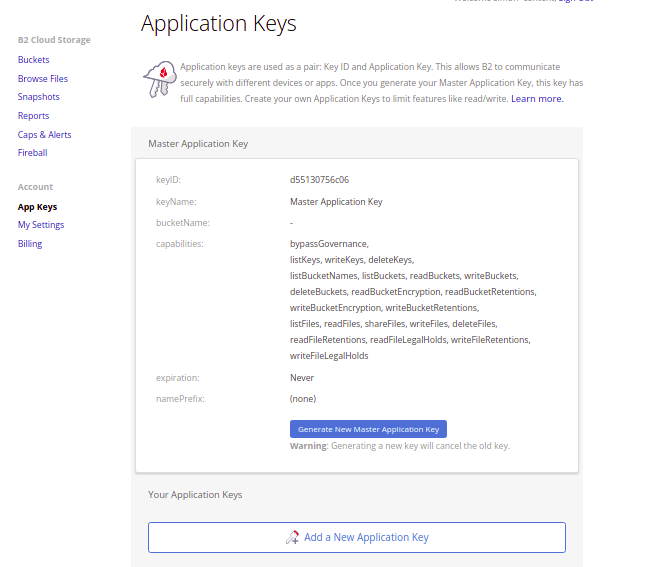This screenshot has height=567, width=658.
Task: Go to Browse Files
Action: coord(43,78)
